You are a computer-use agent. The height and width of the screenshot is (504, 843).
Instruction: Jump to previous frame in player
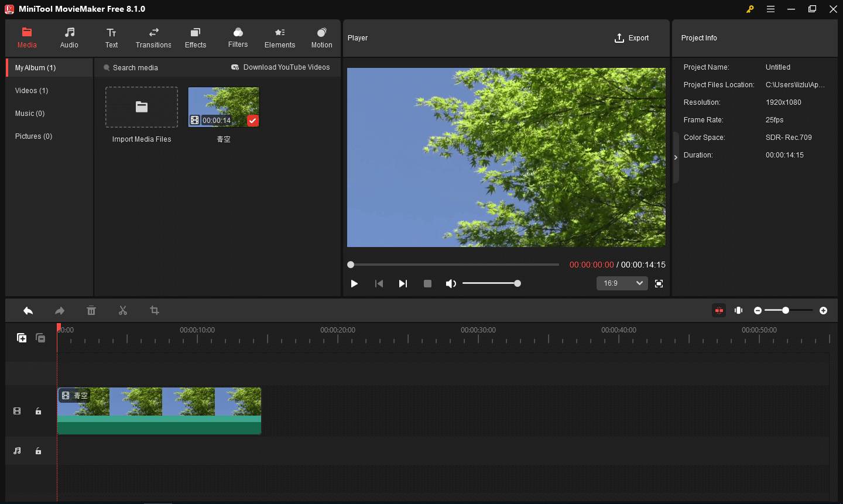[379, 283]
